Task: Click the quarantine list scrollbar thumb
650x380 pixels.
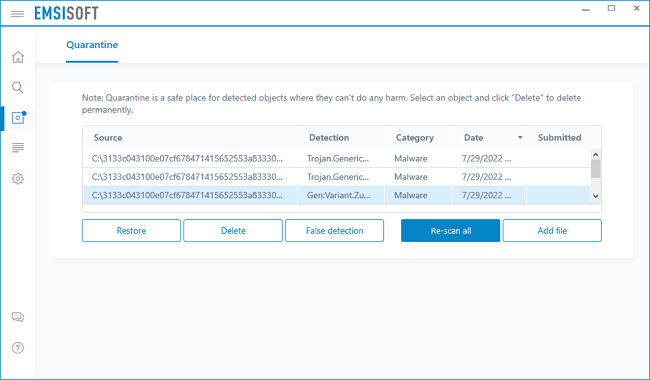Action: coord(596,169)
